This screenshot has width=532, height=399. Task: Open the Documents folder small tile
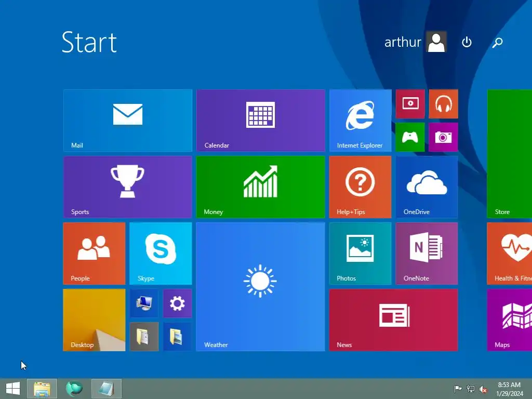pos(144,337)
